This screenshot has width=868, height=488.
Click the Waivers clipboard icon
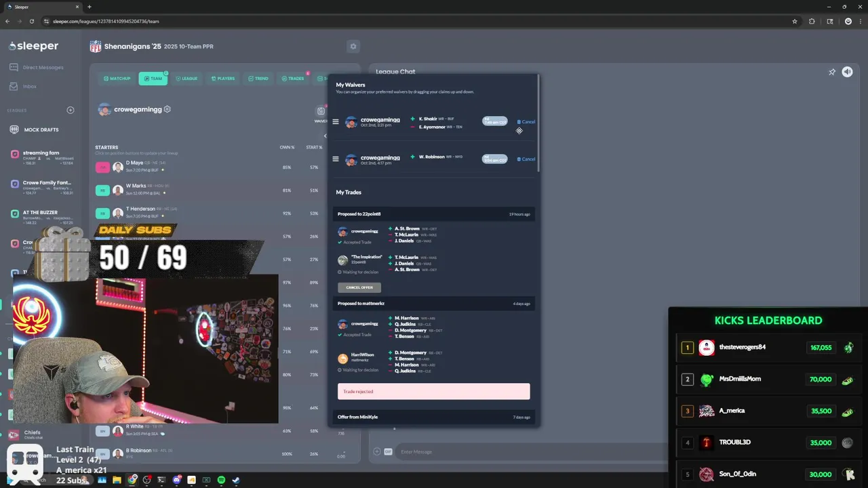click(321, 111)
